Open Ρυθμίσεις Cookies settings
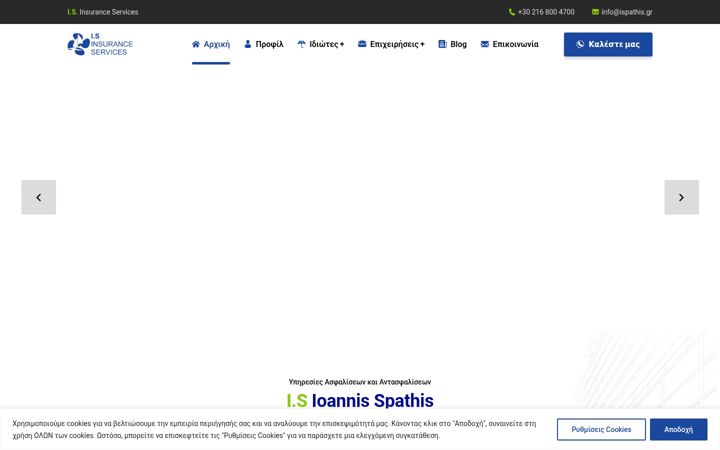 pyautogui.click(x=601, y=429)
